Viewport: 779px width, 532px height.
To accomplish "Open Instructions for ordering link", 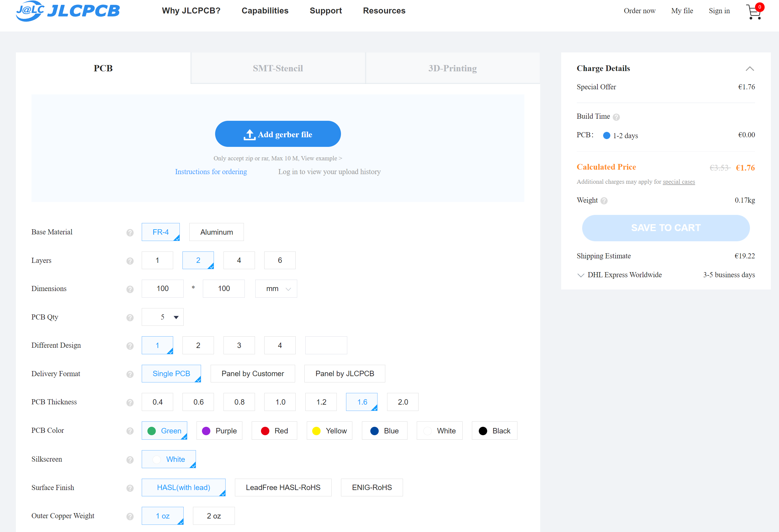I will 211,172.
